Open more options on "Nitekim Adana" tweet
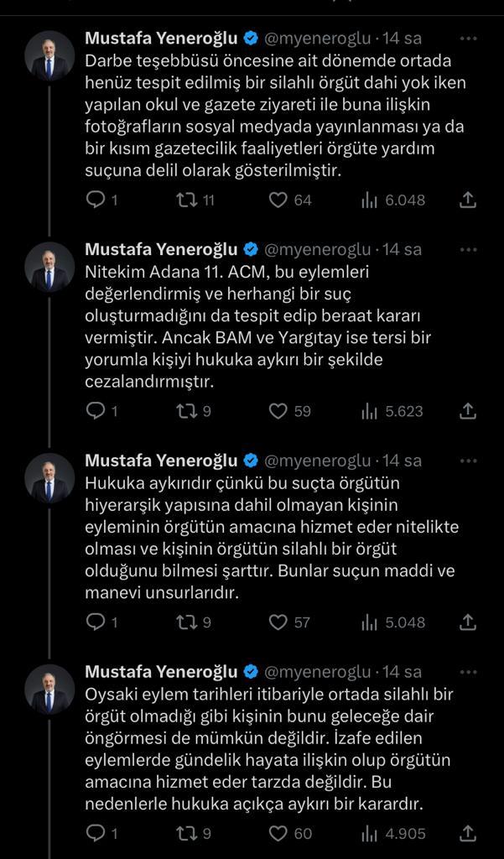This screenshot has width=504, height=859. [470, 250]
